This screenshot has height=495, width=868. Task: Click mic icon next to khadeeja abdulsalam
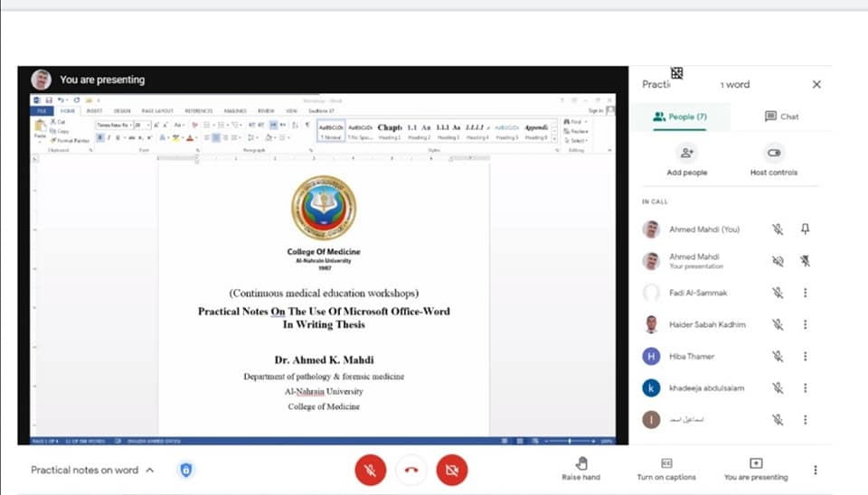778,388
